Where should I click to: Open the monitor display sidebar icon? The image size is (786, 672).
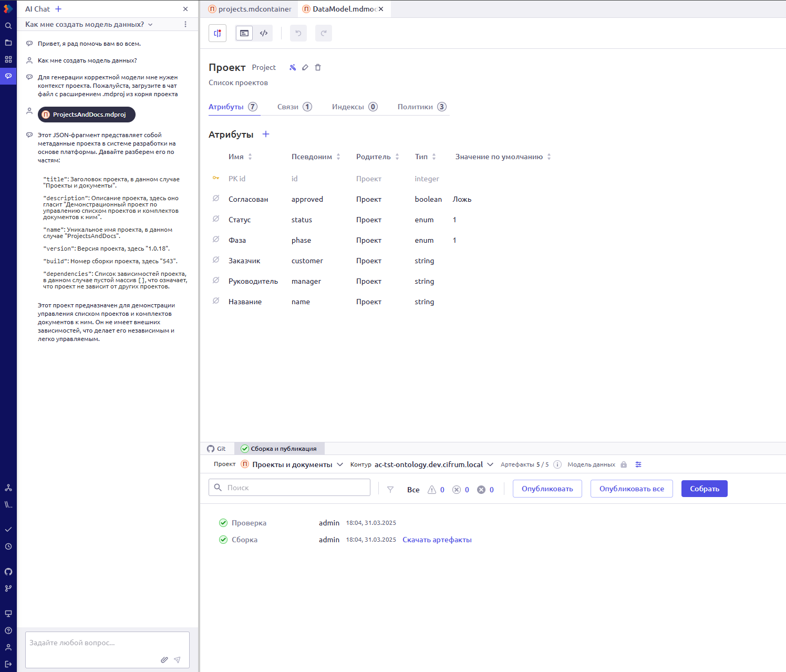tap(8, 614)
